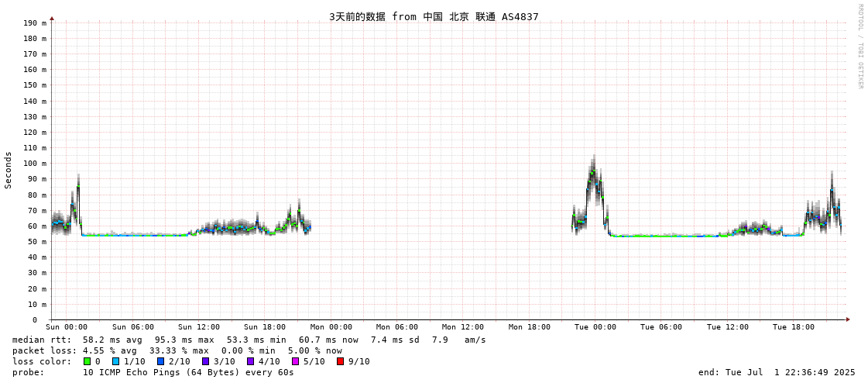
Task: Select the 'Mon 06:00' time label
Action: [x=397, y=327]
